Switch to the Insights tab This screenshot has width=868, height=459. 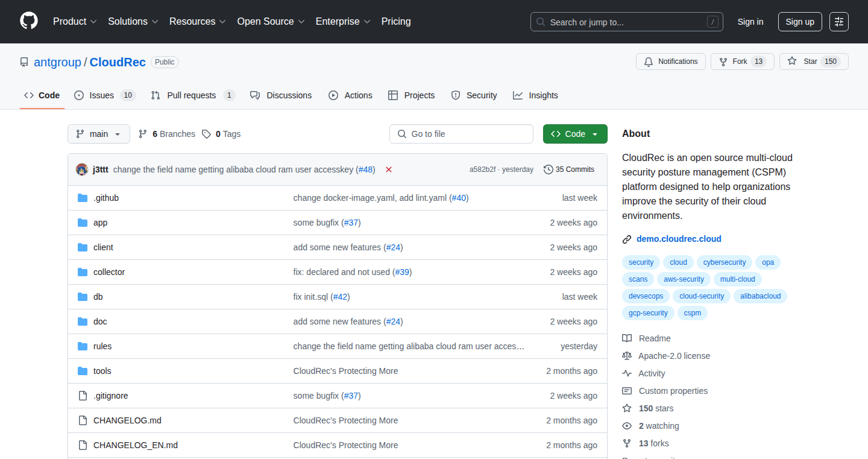pyautogui.click(x=535, y=95)
